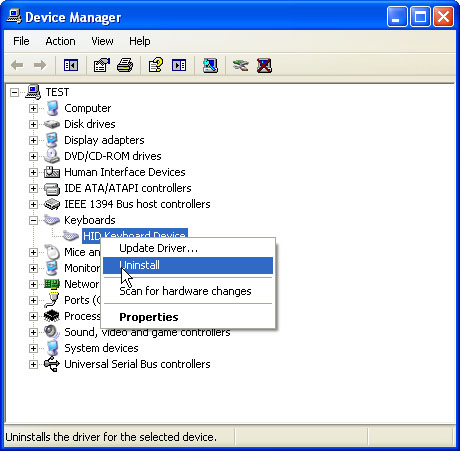Click the Print toolbar icon

coord(125,65)
